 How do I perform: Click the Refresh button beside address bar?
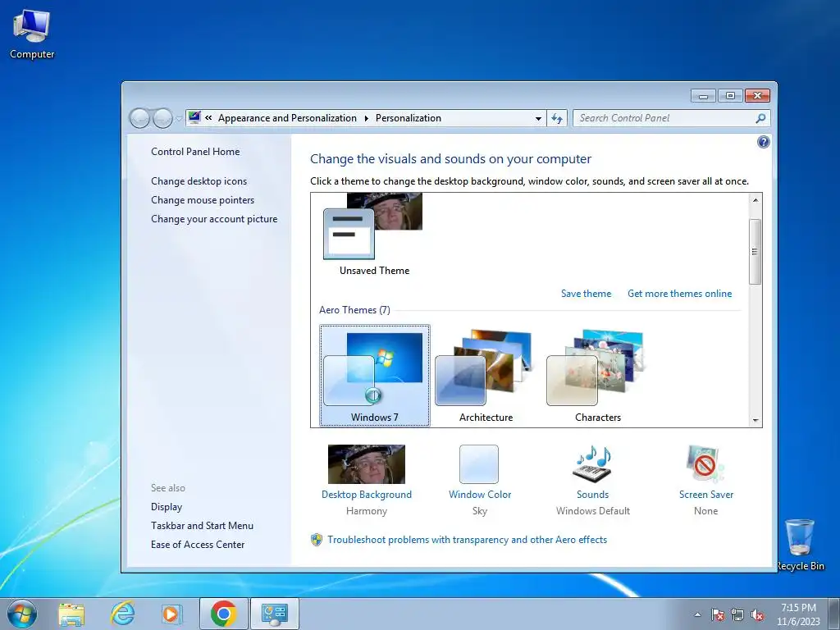click(557, 118)
